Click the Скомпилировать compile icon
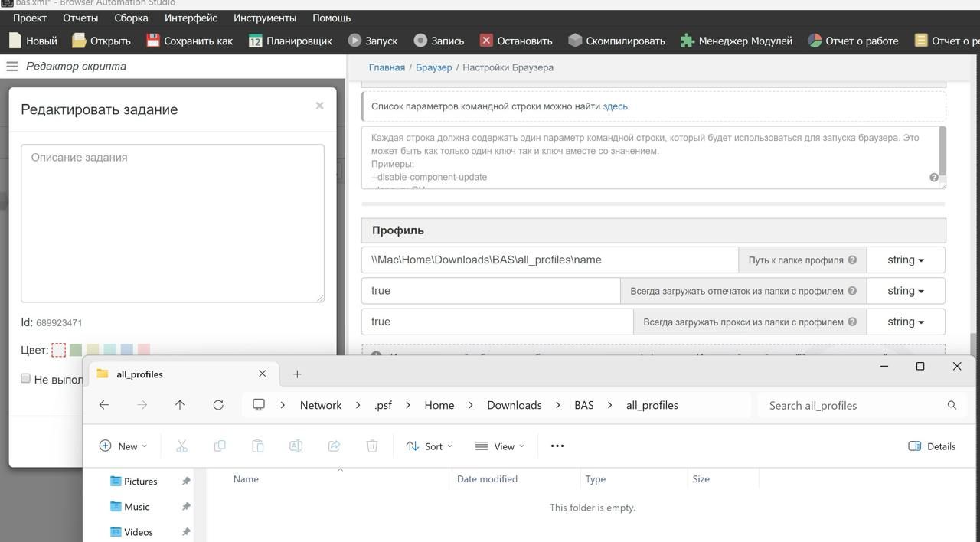Viewport: 980px width, 542px height. pyautogui.click(x=575, y=41)
